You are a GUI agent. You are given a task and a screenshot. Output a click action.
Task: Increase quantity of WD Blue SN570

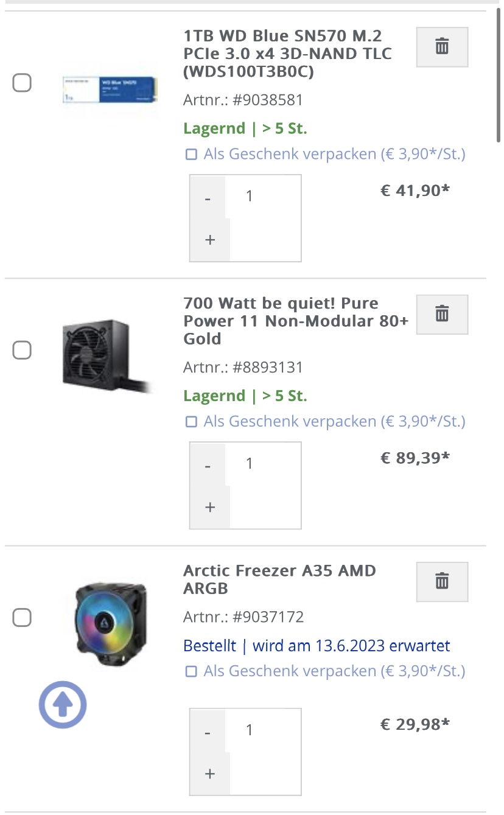(210, 240)
